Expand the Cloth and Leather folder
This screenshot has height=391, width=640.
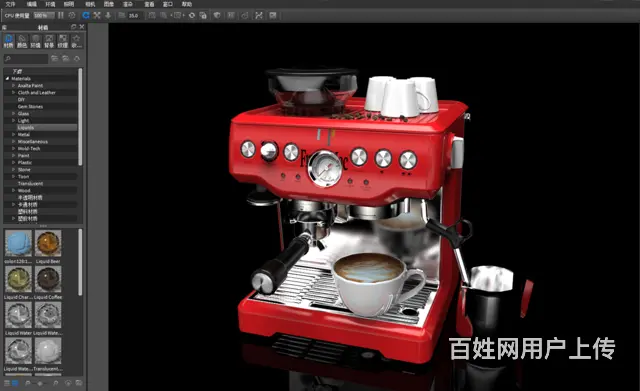click(x=13, y=93)
